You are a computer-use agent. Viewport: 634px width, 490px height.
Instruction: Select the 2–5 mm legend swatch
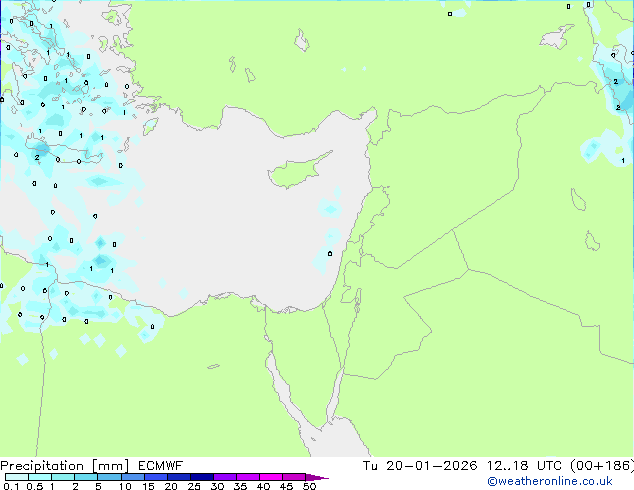[86, 477]
